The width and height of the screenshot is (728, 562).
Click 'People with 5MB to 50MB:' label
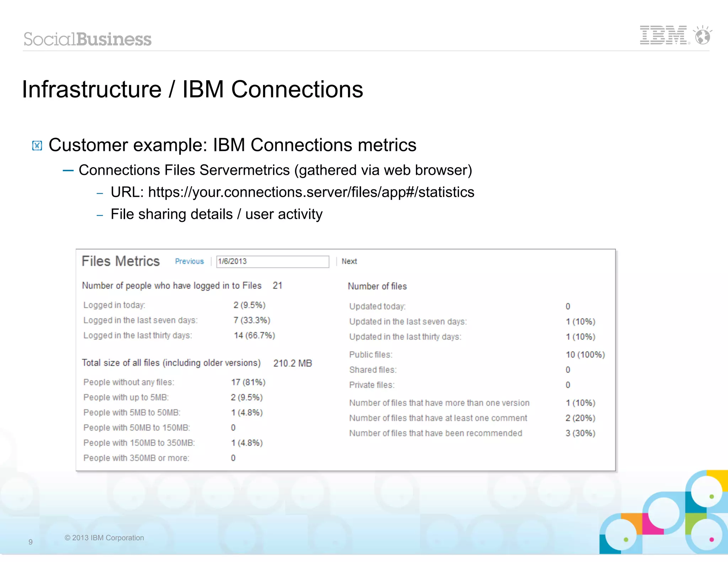132,413
